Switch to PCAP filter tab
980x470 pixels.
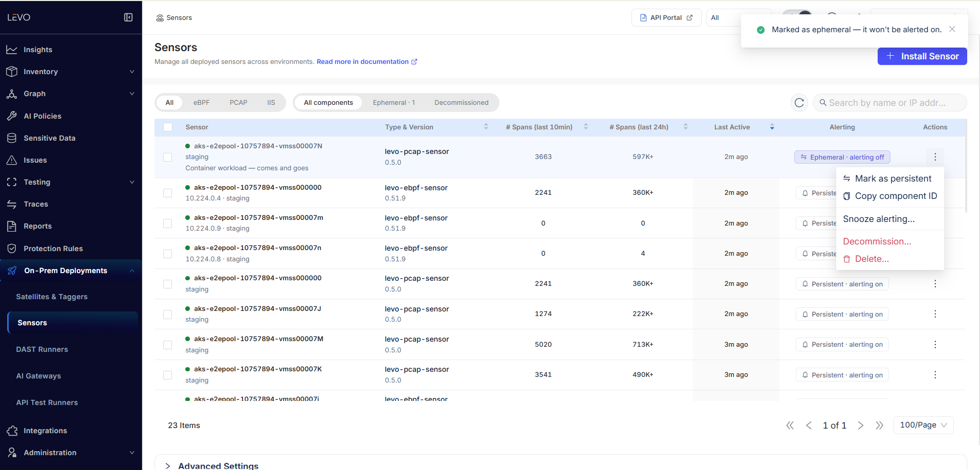pos(238,102)
